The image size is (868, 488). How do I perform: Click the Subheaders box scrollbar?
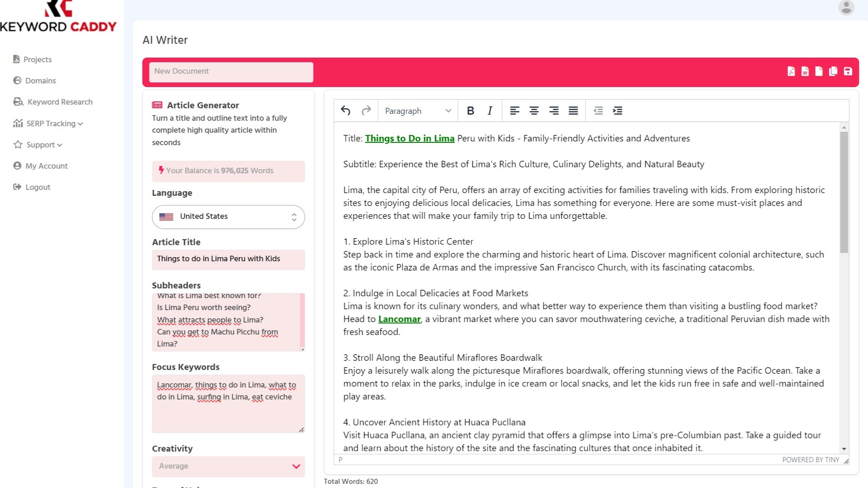(x=302, y=320)
